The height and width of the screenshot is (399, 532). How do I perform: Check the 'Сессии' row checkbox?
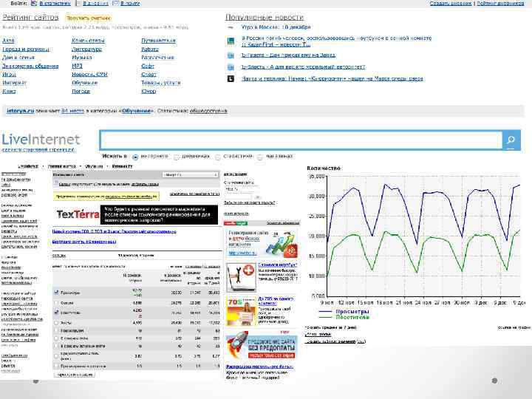click(56, 303)
